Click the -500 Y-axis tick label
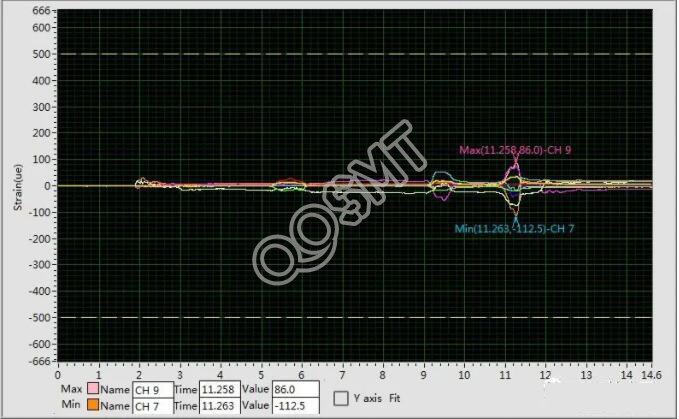The height and width of the screenshot is (419, 679). [x=42, y=317]
